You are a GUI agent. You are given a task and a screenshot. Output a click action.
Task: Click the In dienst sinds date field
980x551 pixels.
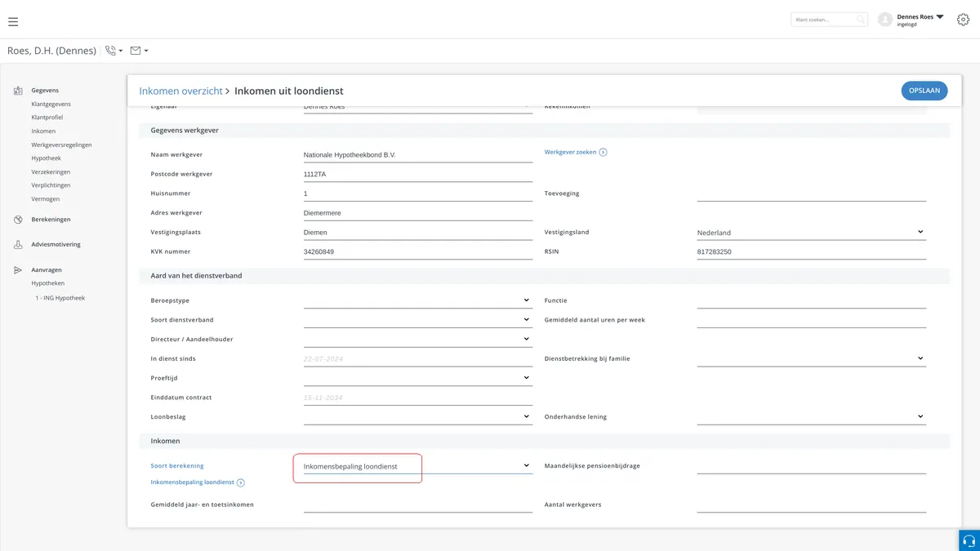pos(417,358)
